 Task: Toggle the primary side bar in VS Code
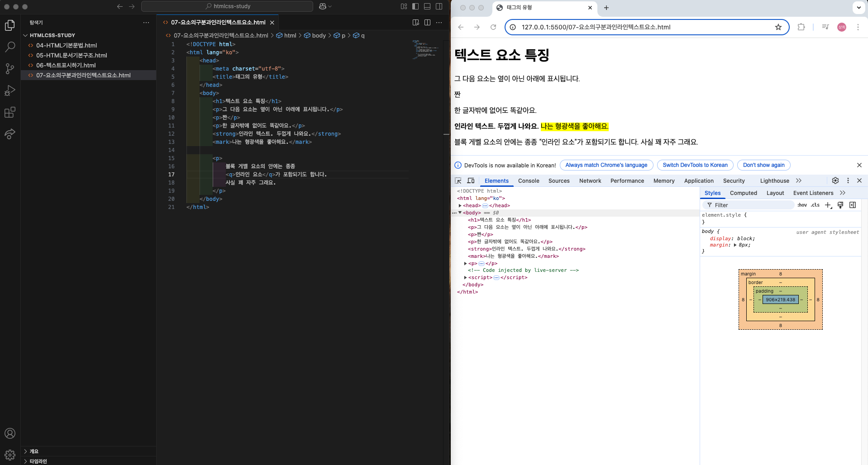415,6
